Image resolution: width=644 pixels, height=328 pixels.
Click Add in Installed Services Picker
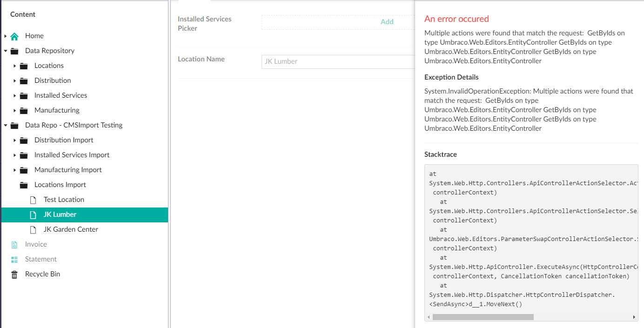click(387, 22)
